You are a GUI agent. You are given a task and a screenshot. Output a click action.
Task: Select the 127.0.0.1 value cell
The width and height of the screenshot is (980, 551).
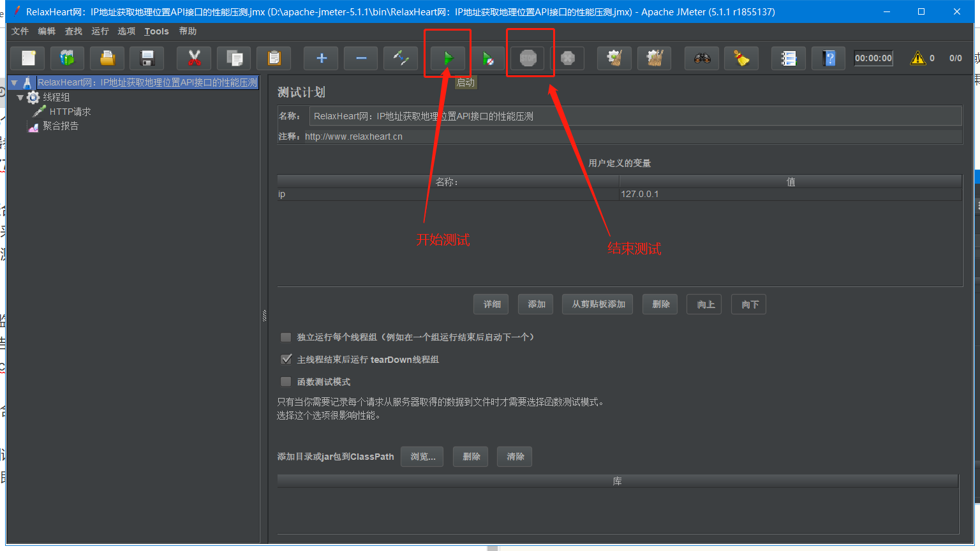[x=791, y=194]
